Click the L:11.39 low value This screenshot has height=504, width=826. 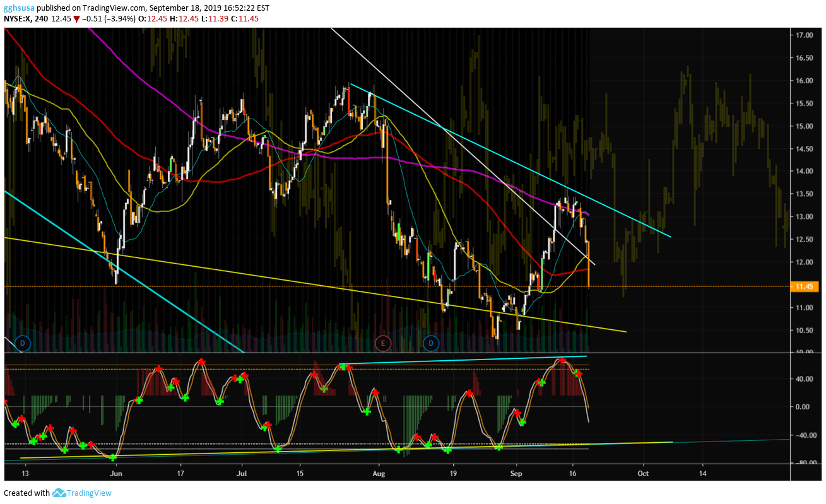[215, 19]
